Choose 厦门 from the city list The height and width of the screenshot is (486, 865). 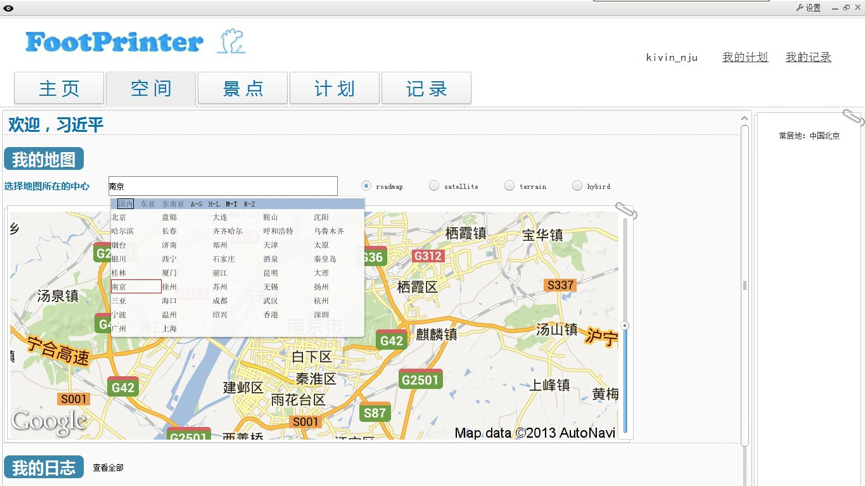(x=169, y=273)
